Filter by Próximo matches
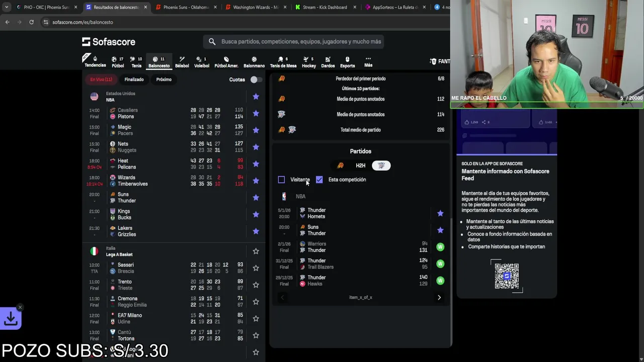Screen dimensions: 644x362 click(164, 79)
